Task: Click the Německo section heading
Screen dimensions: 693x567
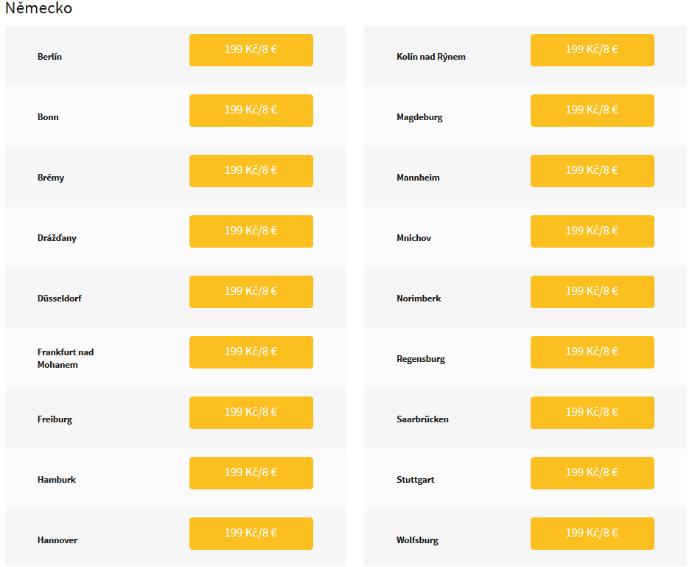Action: tap(38, 8)
